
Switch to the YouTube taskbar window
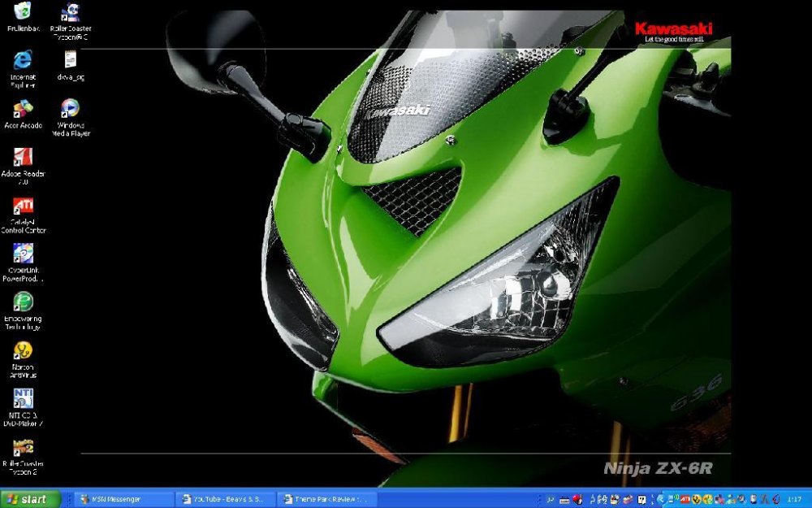[x=226, y=499]
